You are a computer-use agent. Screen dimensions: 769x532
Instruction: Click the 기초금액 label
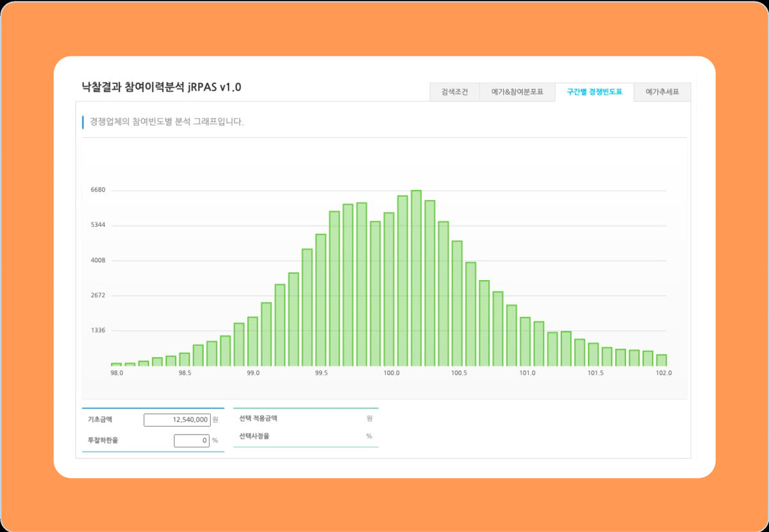tap(100, 419)
